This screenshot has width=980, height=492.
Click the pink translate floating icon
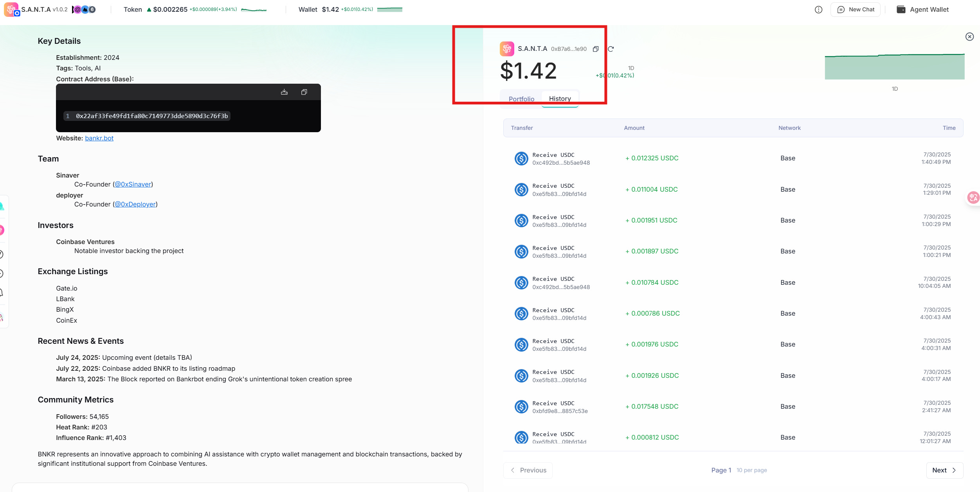click(973, 198)
